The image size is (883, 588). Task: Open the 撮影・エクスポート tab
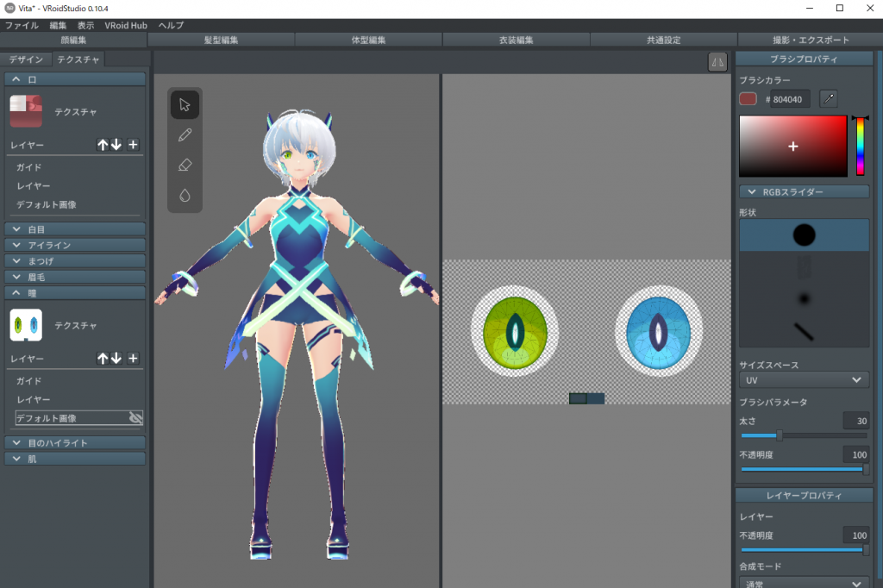[811, 40]
